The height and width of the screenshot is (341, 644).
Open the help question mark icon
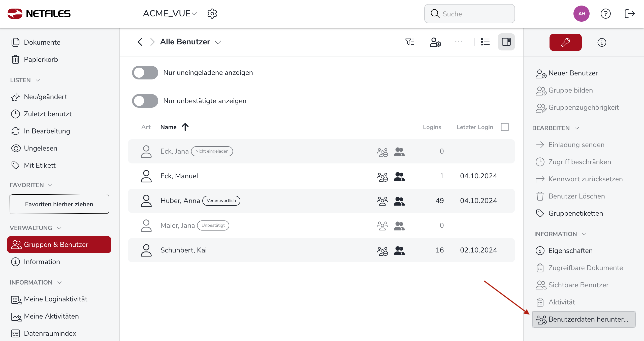tap(605, 14)
